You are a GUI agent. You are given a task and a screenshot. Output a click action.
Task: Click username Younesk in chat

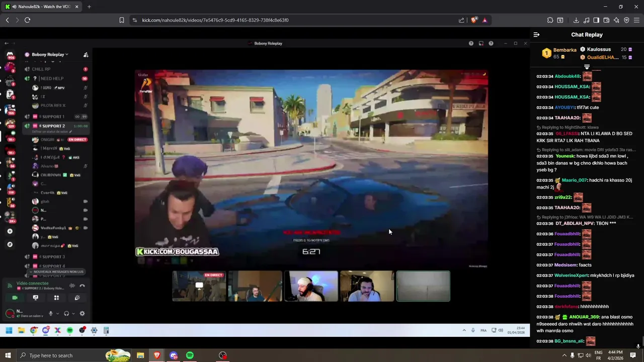(x=565, y=156)
